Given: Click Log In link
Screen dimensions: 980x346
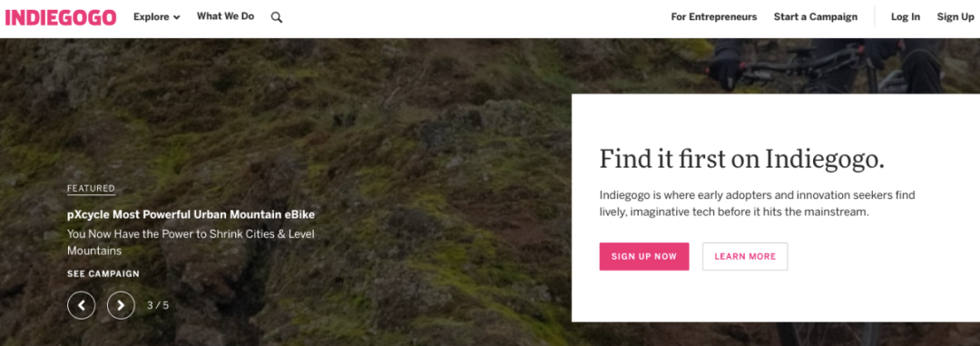Looking at the screenshot, I should [906, 17].
